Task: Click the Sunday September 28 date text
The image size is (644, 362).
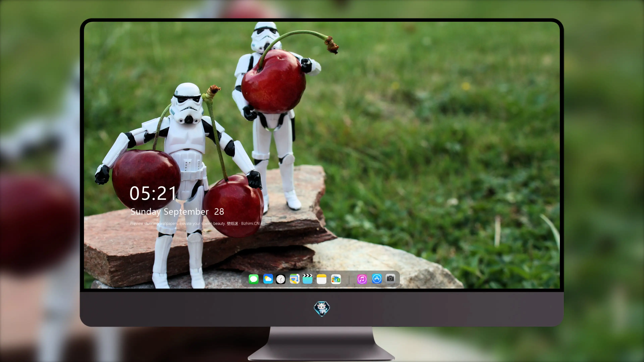Action: 177,212
